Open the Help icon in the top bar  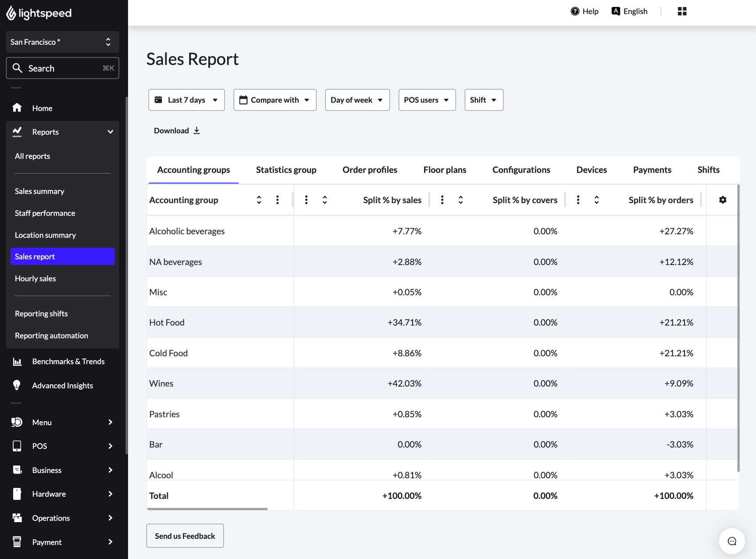pos(574,11)
